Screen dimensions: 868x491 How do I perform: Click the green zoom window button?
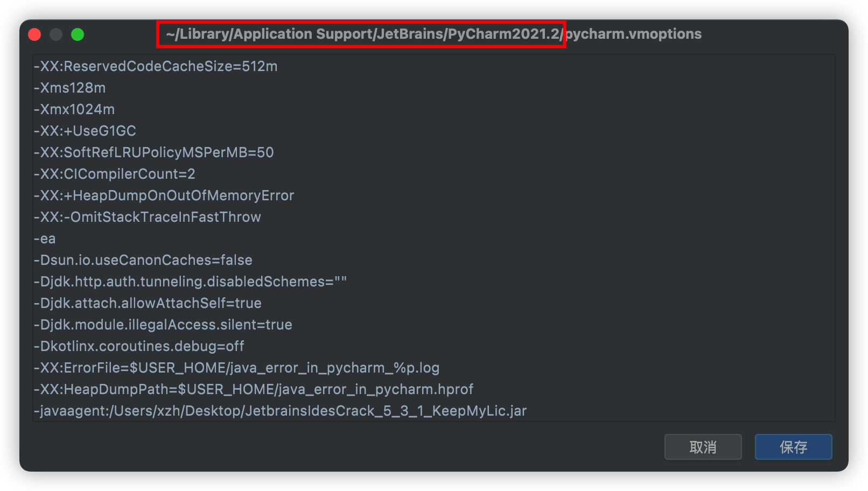[78, 34]
